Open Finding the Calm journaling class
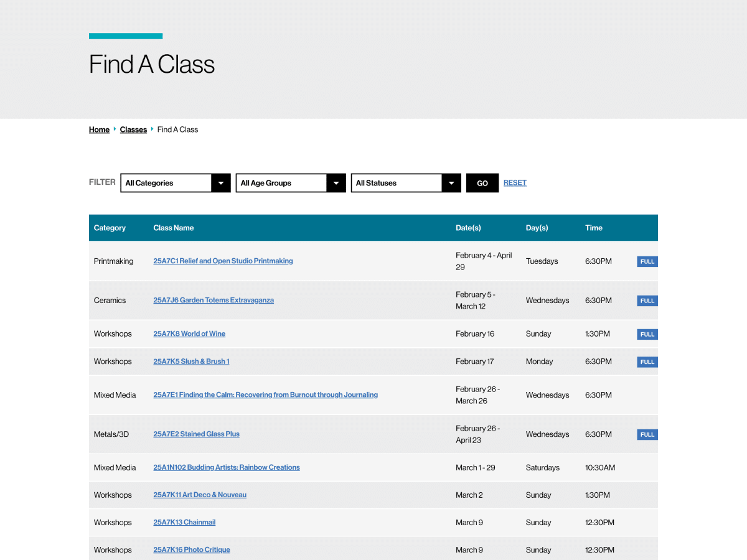 point(265,395)
